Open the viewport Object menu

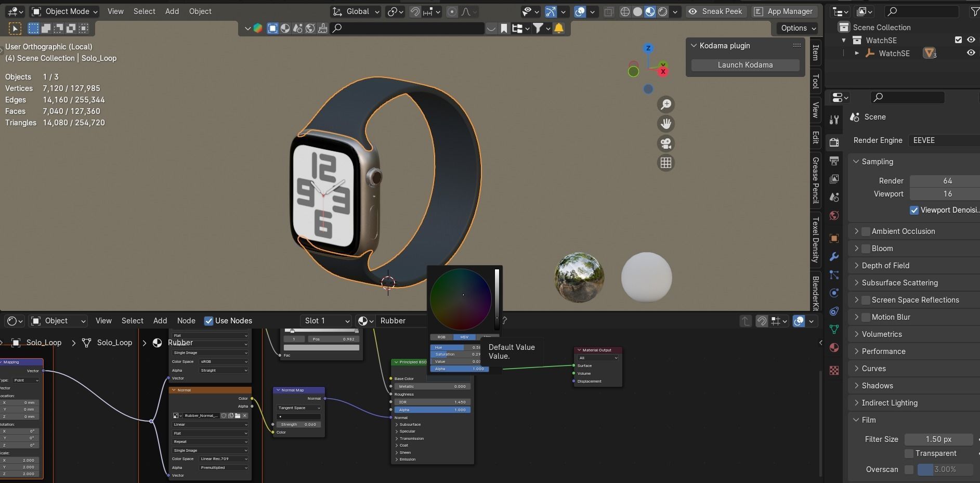[200, 11]
